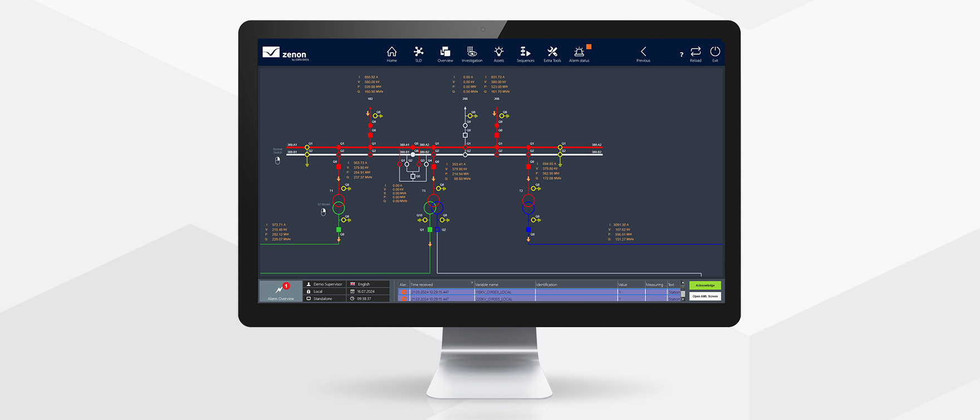980x420 pixels.
Task: Sort alarms by Time received column
Action: point(440,284)
